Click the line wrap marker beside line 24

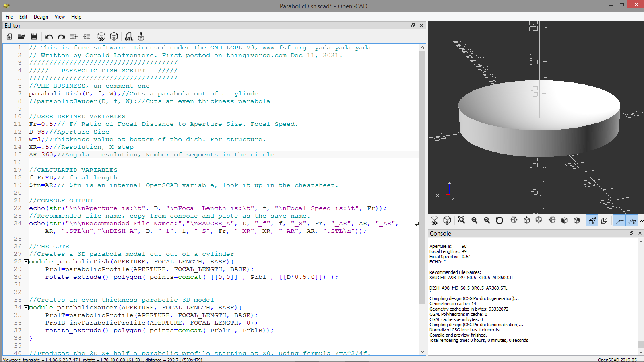(417, 224)
